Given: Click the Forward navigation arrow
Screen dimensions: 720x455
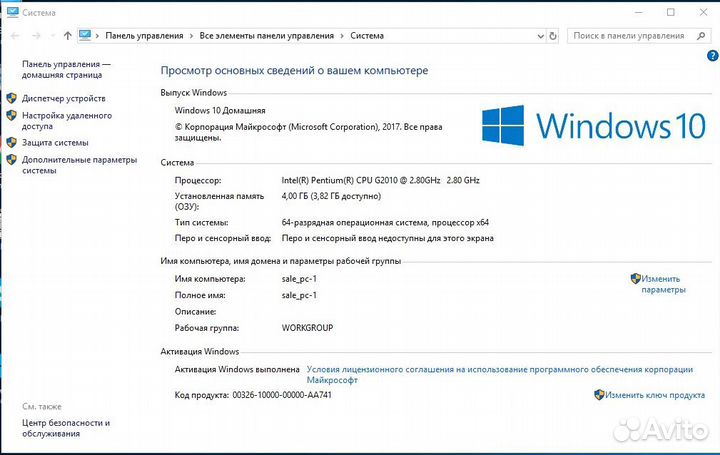Looking at the screenshot, I should [36, 36].
